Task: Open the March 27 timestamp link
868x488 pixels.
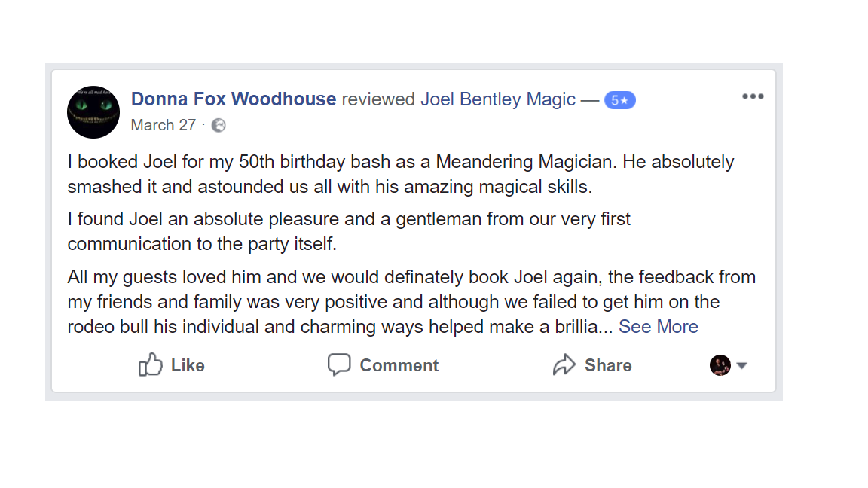Action: (163, 125)
